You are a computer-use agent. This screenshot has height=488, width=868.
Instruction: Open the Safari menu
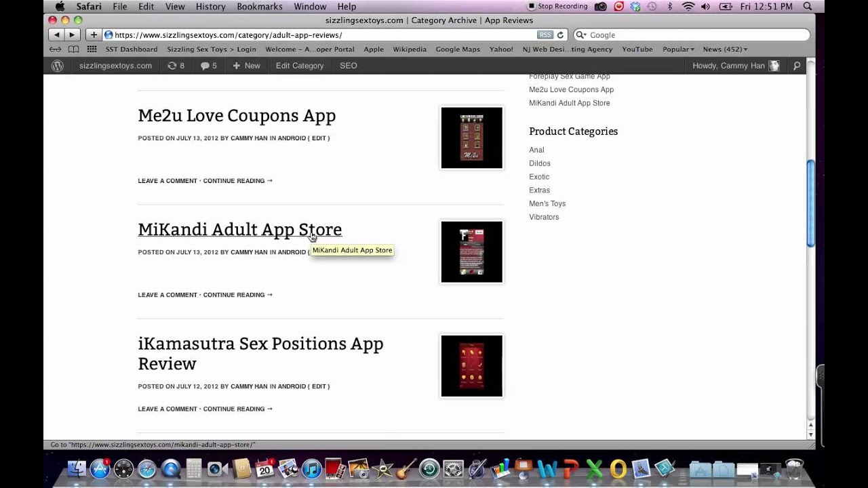[x=89, y=6]
